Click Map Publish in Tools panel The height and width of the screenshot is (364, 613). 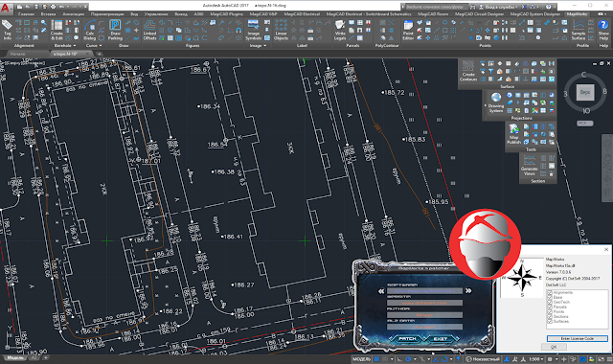pos(513,133)
